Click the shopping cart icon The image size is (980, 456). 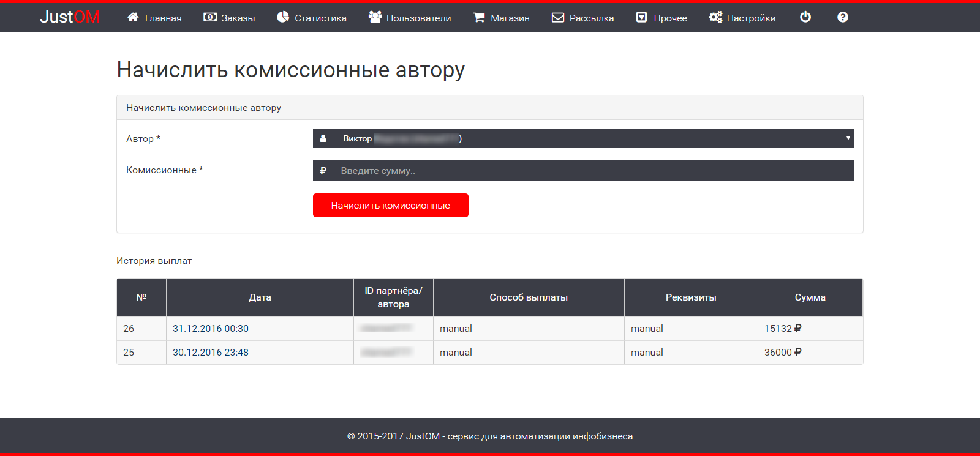479,18
